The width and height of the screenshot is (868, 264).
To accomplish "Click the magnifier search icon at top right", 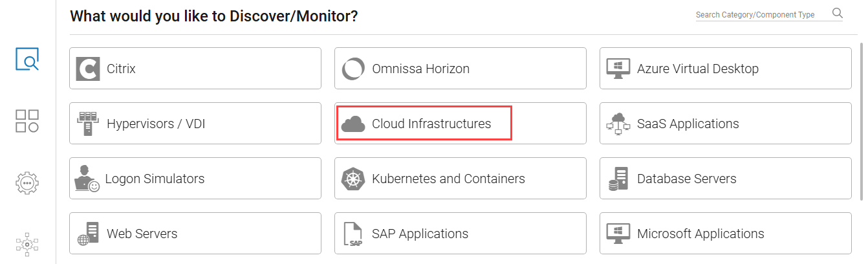I will tap(838, 14).
